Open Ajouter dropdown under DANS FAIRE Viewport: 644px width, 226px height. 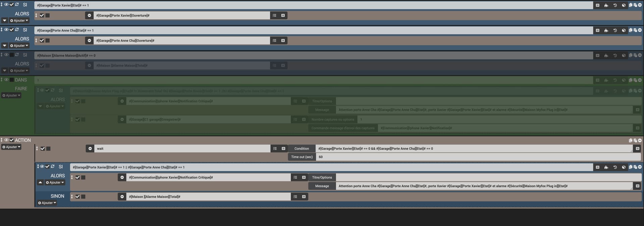(11, 96)
